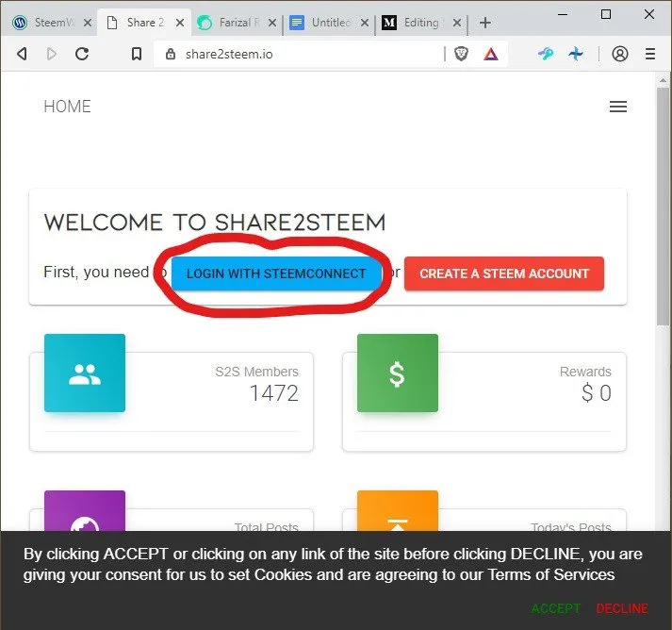Bookmark this page using the bookmark icon
The width and height of the screenshot is (672, 630).
coord(137,54)
